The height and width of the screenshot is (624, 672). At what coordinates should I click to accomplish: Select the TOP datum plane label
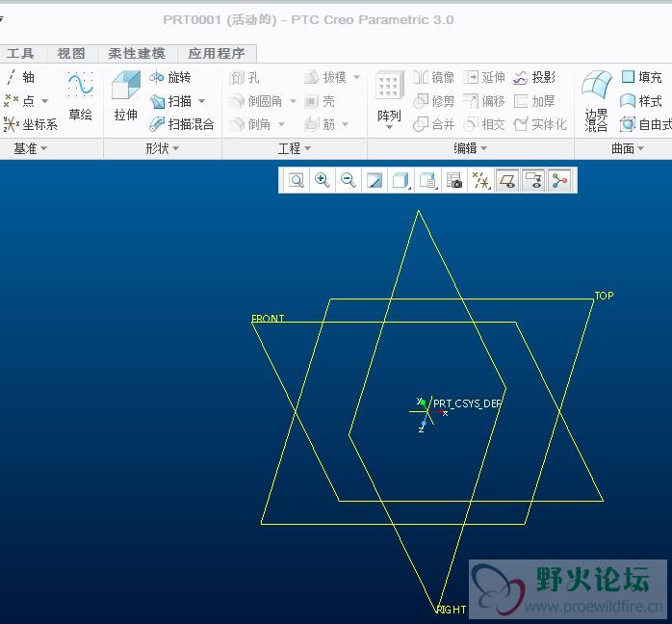(x=605, y=296)
